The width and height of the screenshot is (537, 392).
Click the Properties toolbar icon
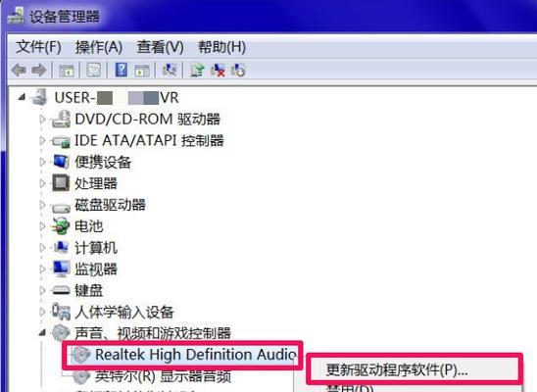tap(94, 71)
